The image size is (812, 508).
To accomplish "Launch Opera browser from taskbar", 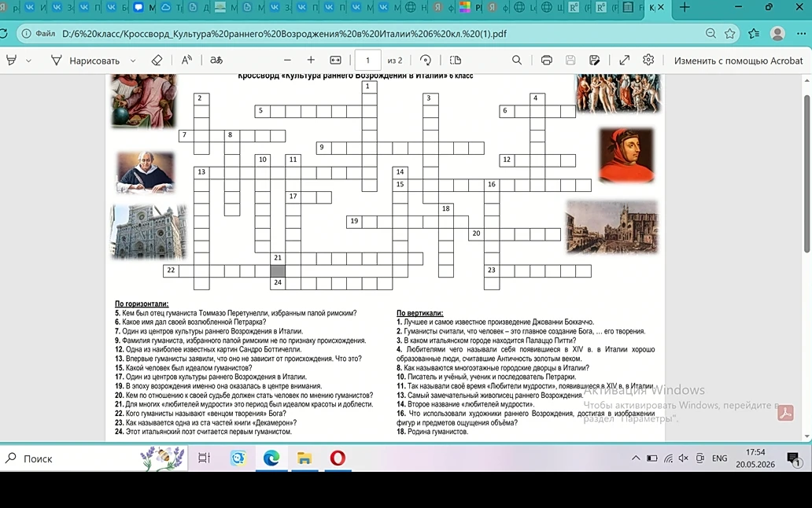I will click(338, 458).
